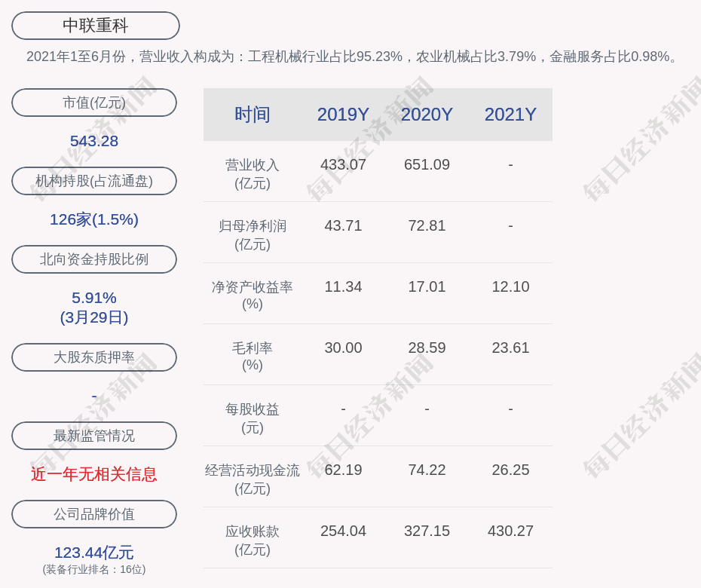This screenshot has height=588, width=701.
Task: Click the 大股东质押率 label
Action: tap(94, 357)
